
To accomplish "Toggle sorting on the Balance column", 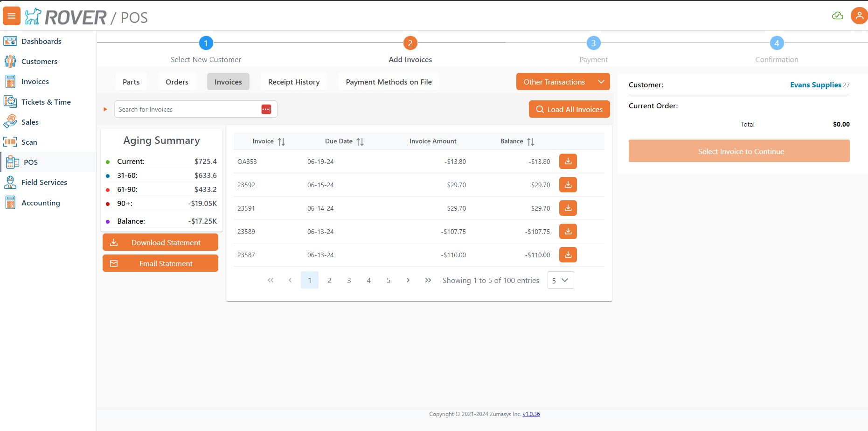I will point(531,141).
